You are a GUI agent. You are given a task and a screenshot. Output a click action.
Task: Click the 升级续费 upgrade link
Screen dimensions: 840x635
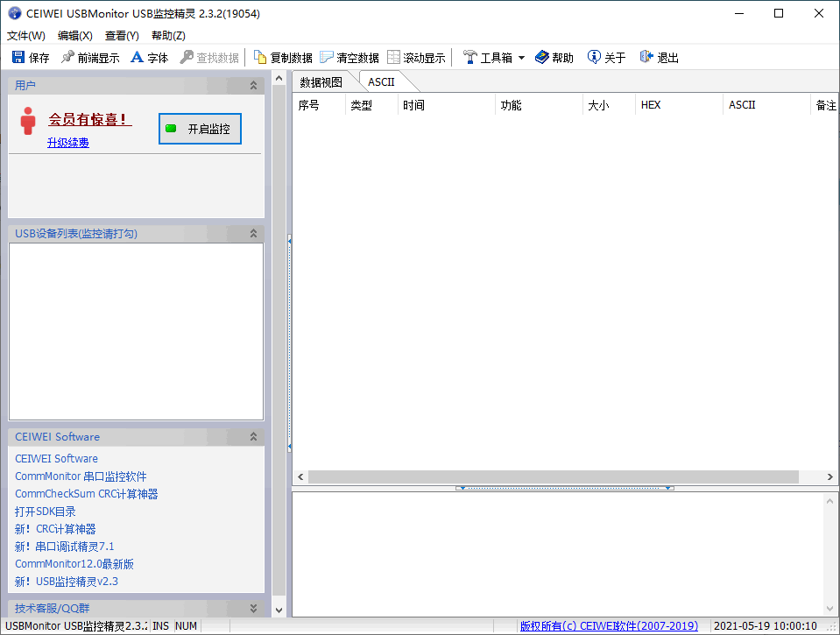click(x=68, y=143)
